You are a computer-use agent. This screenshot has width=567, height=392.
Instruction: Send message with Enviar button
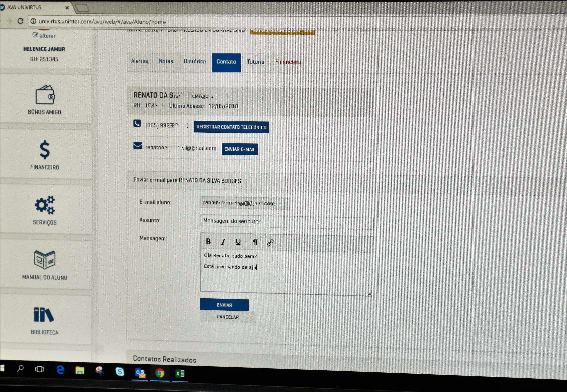(x=224, y=305)
